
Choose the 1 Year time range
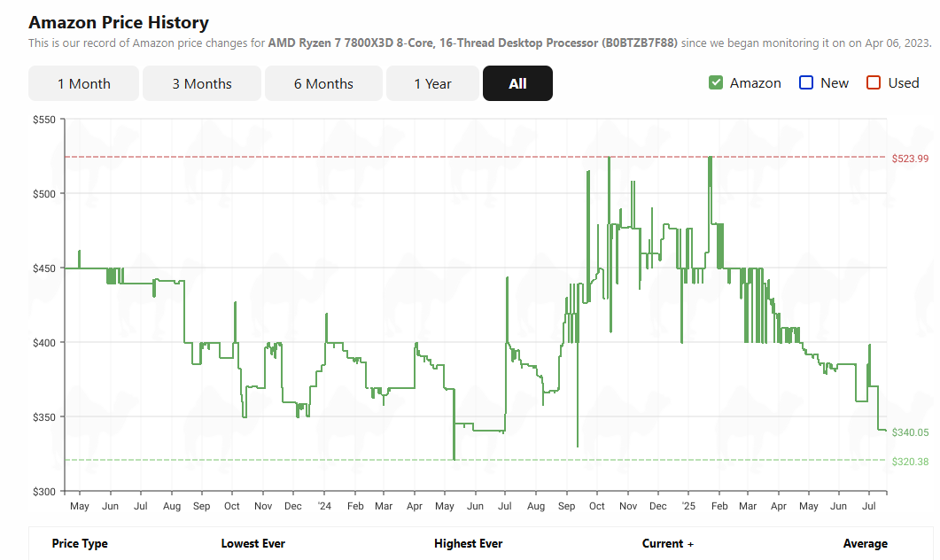(x=433, y=83)
